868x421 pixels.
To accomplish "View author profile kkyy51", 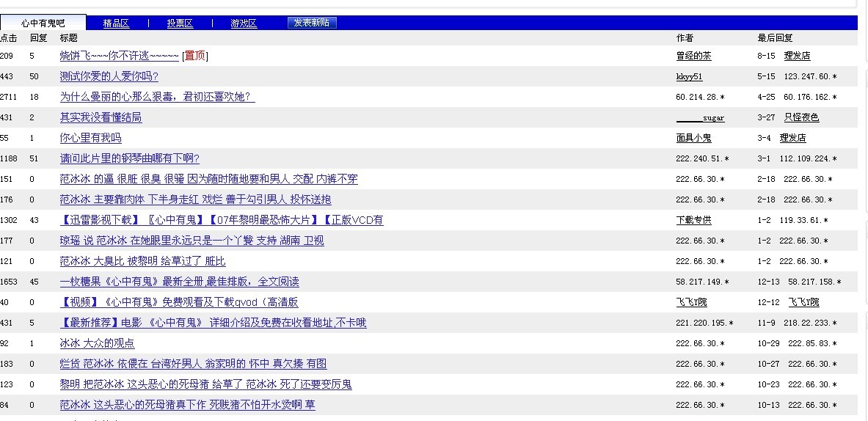I will 689,76.
